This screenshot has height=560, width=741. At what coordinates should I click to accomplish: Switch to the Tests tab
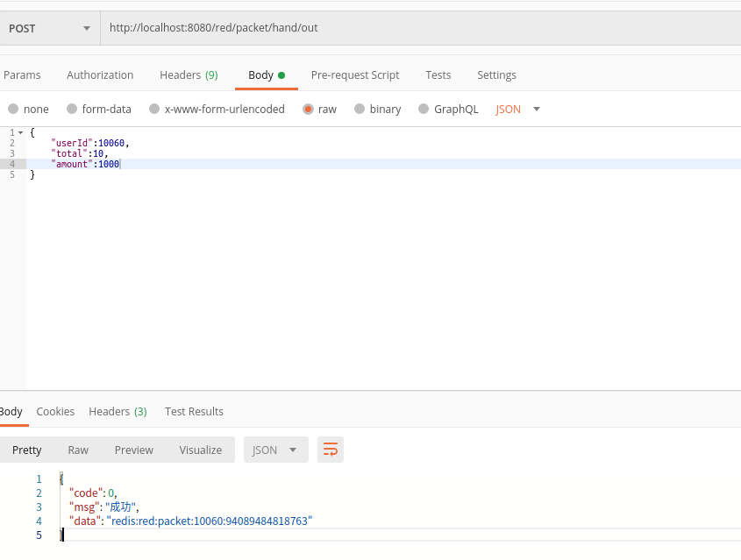coord(438,75)
